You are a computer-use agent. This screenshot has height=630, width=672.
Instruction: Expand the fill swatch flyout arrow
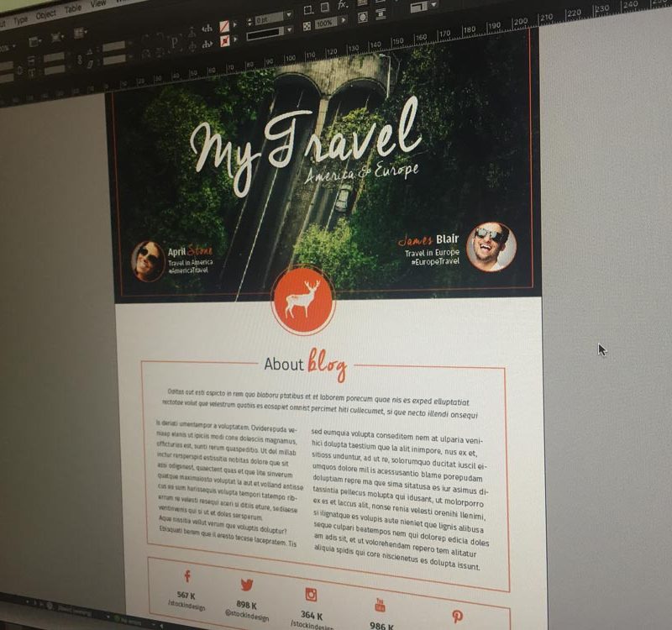234,25
